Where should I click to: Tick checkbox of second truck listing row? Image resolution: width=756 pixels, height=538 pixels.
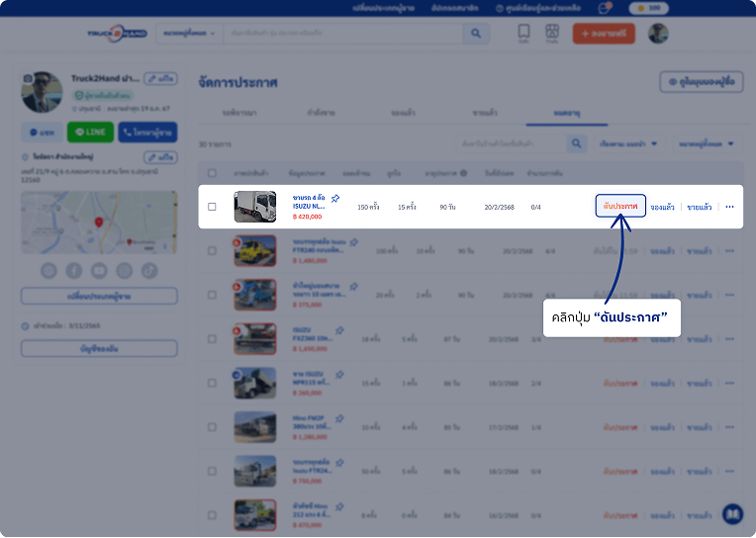coord(212,251)
